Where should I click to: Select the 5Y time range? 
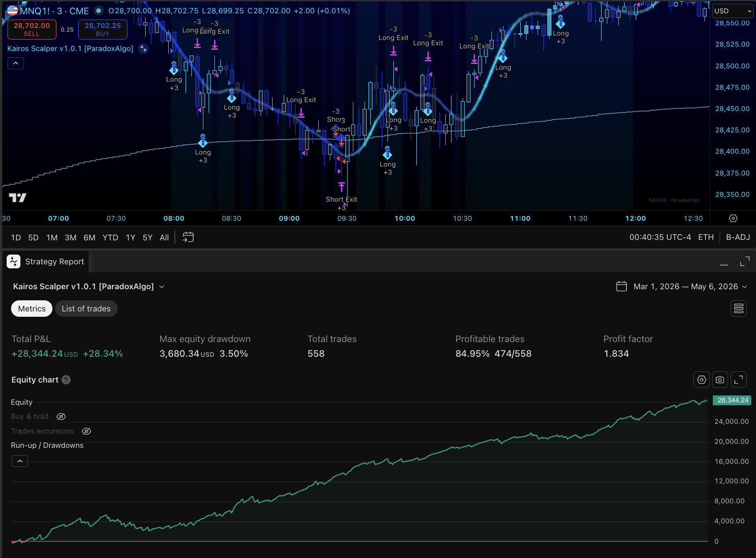(x=147, y=237)
